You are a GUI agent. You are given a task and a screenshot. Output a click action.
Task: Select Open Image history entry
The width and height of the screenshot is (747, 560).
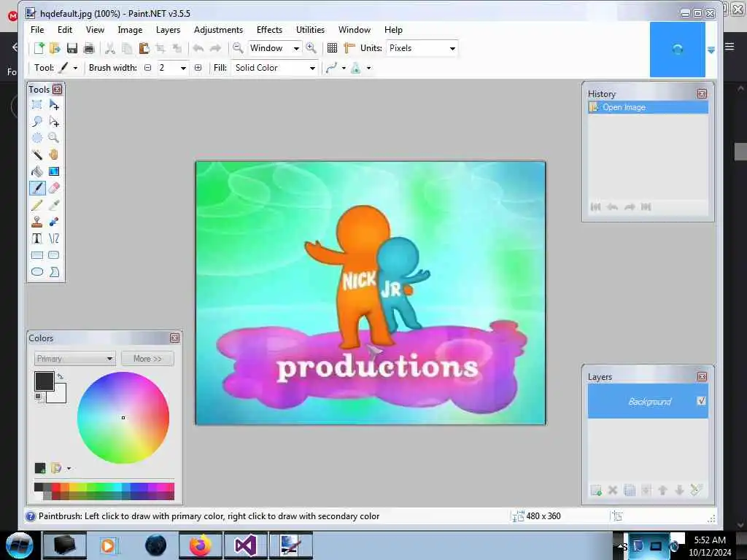[648, 107]
